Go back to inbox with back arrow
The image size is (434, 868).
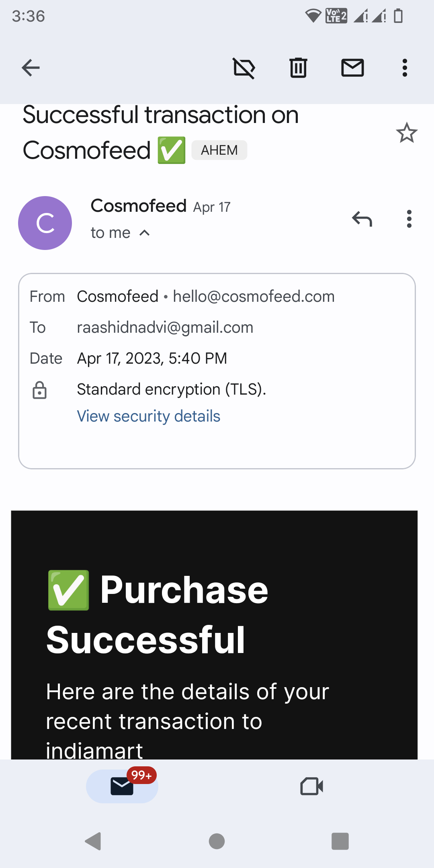coord(31,68)
